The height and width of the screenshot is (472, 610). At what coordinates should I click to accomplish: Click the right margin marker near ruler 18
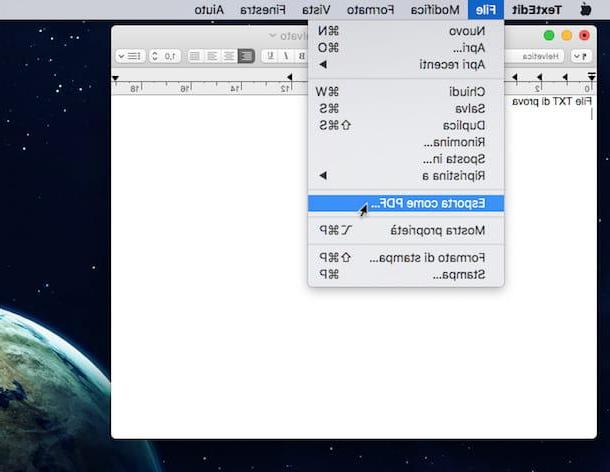(115, 78)
